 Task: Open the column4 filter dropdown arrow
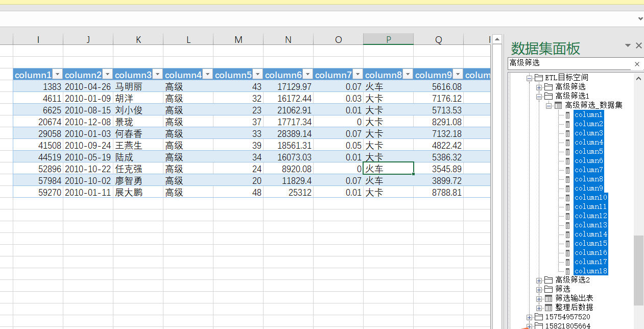(208, 75)
